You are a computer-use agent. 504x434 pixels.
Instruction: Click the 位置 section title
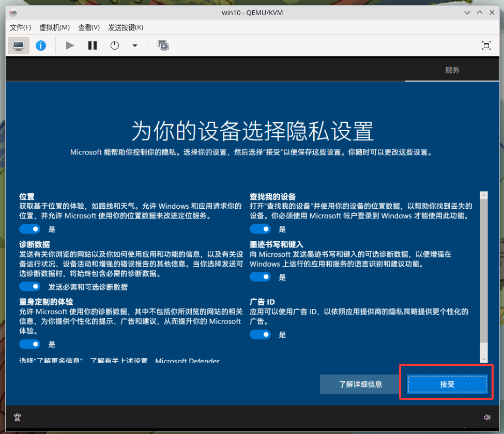[x=27, y=197]
